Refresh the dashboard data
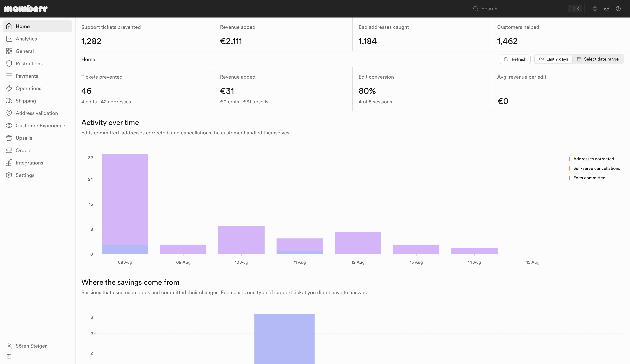Image resolution: width=630 pixels, height=364 pixels. click(515, 59)
